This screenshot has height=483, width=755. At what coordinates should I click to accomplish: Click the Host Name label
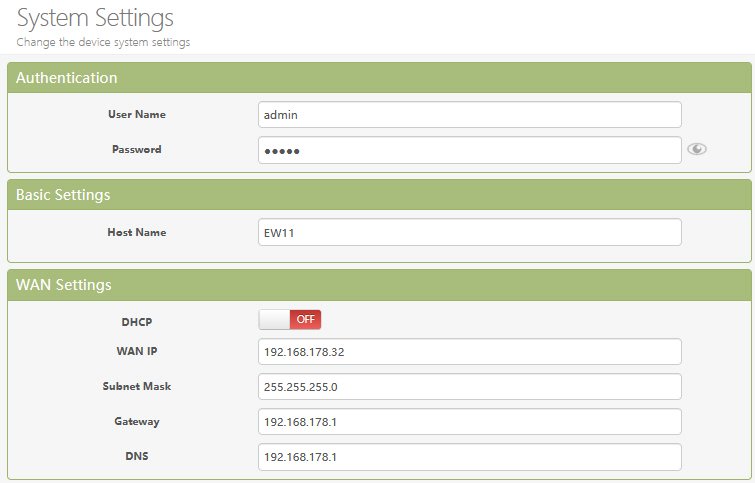137,232
